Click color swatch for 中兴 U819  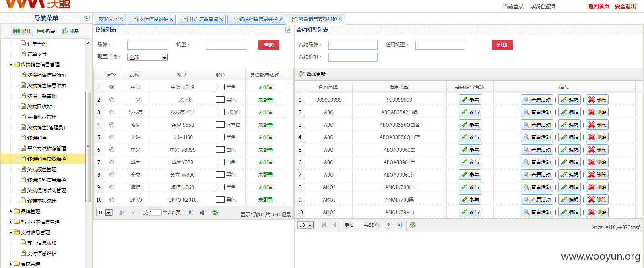pos(220,87)
